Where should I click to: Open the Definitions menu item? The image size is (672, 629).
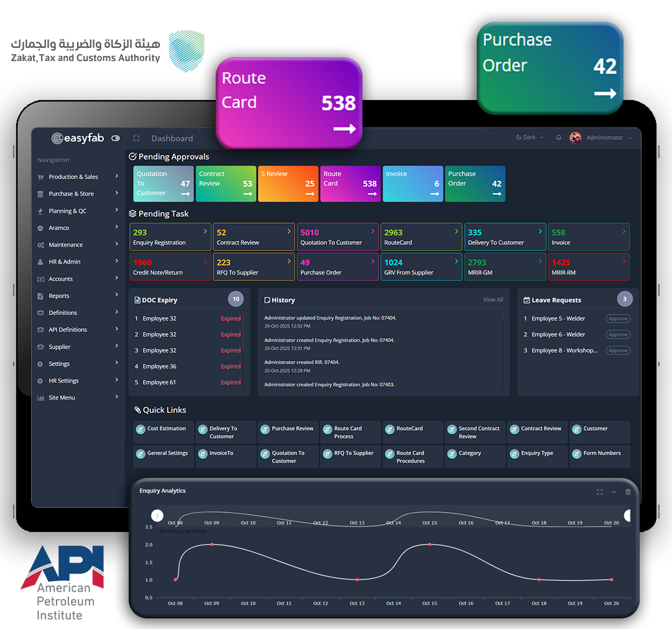point(78,313)
